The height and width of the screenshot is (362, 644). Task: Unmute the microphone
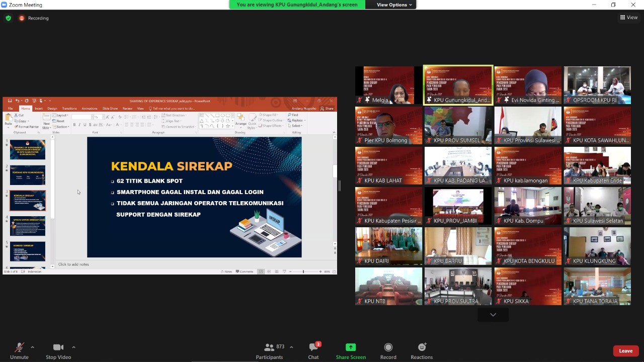19,350
